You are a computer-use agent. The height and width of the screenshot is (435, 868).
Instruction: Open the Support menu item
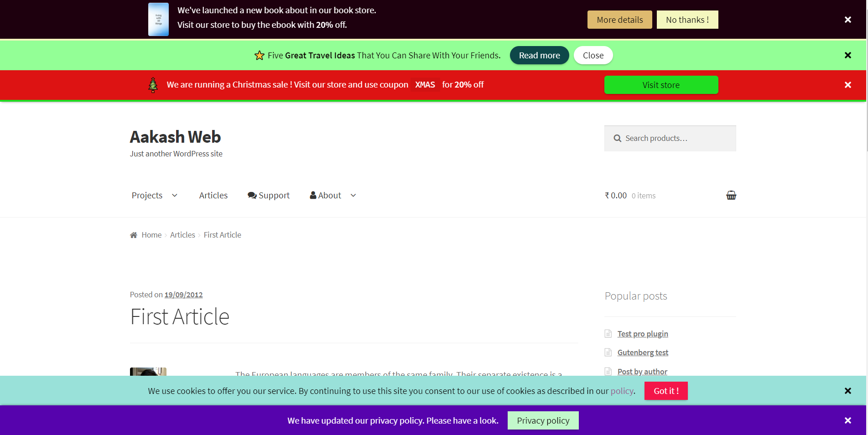(x=269, y=196)
